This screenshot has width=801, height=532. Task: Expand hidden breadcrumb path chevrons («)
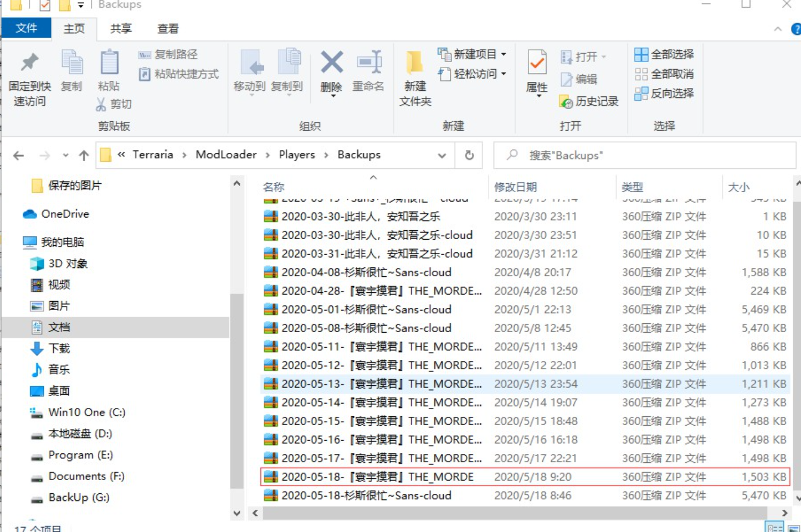[x=121, y=155]
